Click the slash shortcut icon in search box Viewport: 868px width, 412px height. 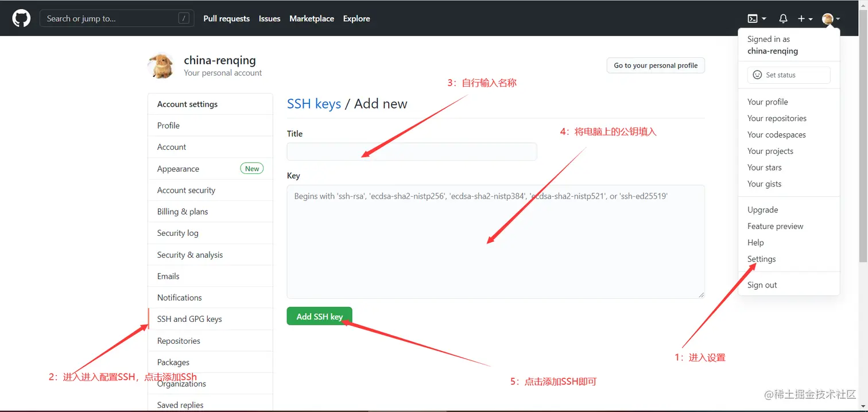tap(184, 18)
